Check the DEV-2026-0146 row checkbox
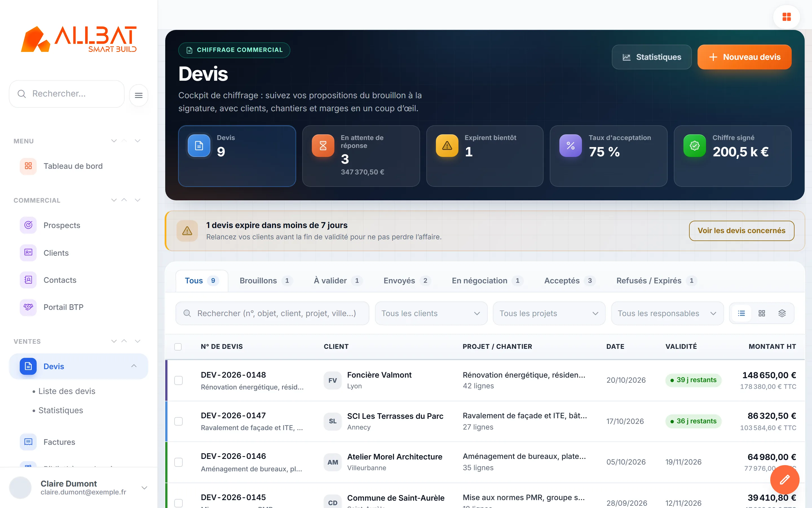Image resolution: width=812 pixels, height=508 pixels. click(x=178, y=462)
